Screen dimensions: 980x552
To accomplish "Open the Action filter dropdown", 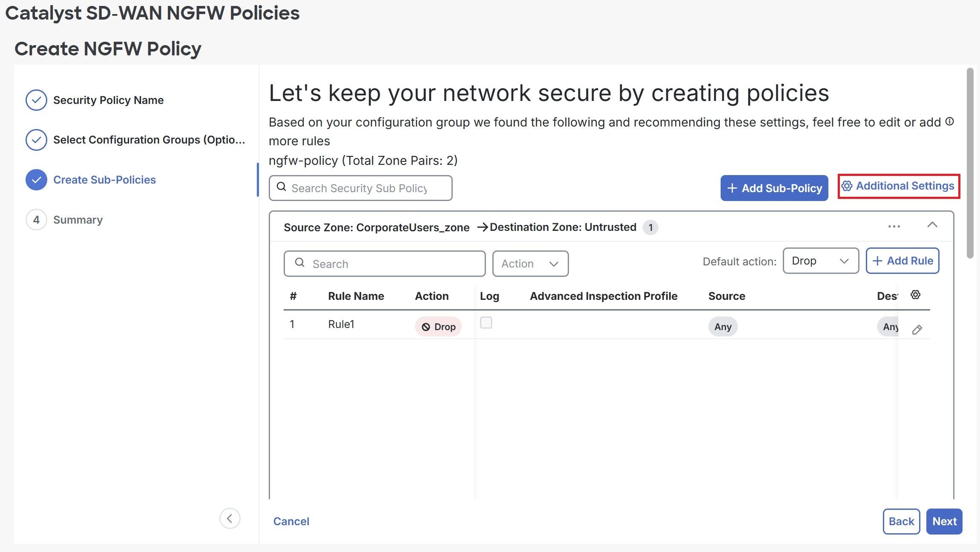I will point(530,264).
